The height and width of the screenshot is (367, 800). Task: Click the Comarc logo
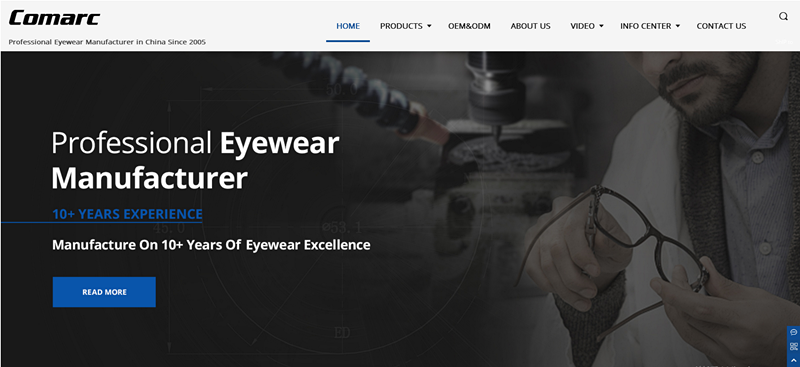click(x=54, y=18)
